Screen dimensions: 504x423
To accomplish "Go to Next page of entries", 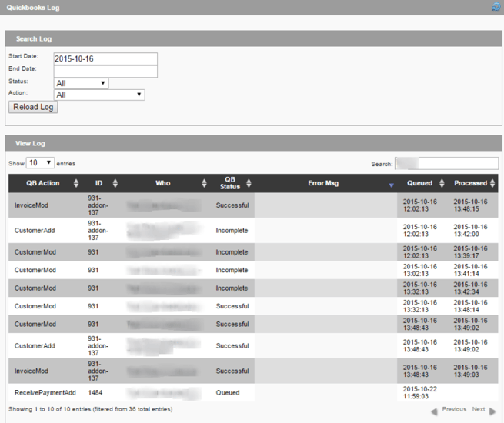I will [x=482, y=410].
